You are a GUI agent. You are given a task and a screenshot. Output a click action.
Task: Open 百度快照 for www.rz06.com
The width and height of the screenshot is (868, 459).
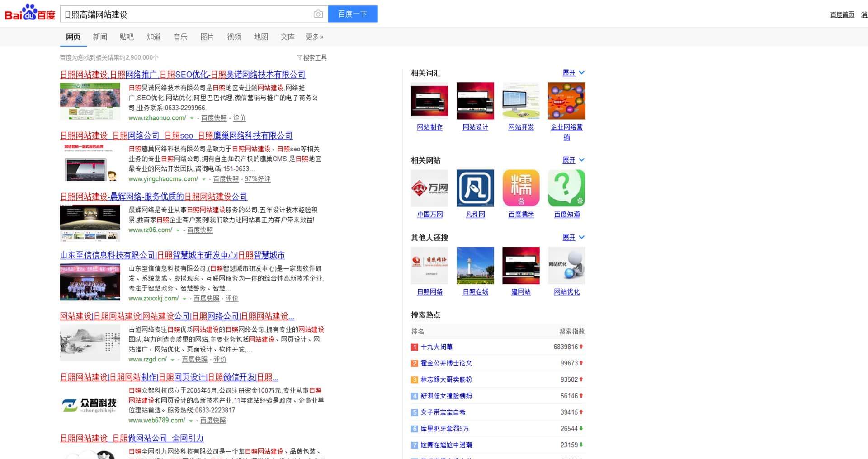click(200, 230)
